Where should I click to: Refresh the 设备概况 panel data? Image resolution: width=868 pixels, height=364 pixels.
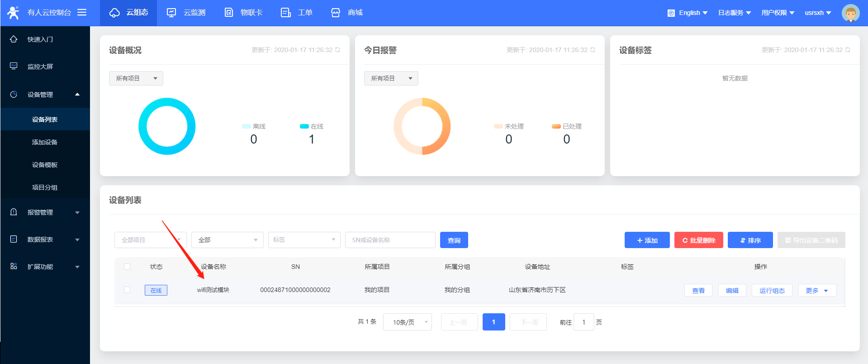pyautogui.click(x=337, y=50)
